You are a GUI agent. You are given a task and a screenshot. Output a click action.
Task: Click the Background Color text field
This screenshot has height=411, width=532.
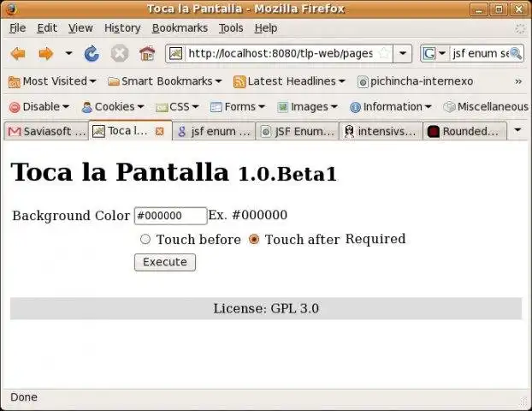[x=171, y=216]
